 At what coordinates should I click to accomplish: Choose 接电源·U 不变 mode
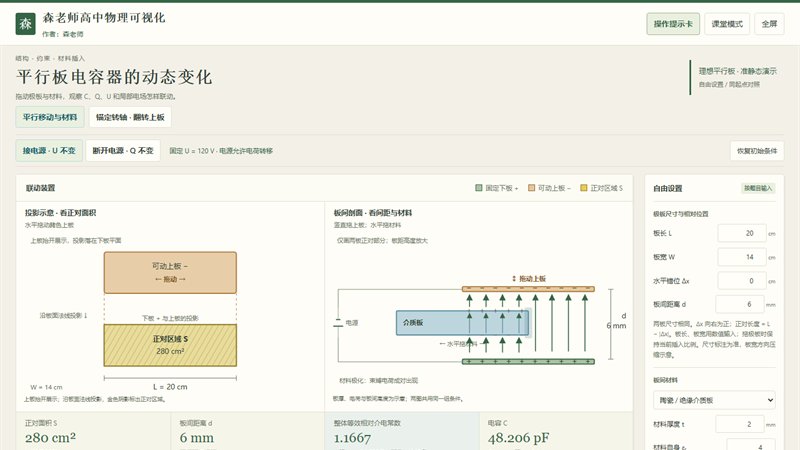[49, 151]
